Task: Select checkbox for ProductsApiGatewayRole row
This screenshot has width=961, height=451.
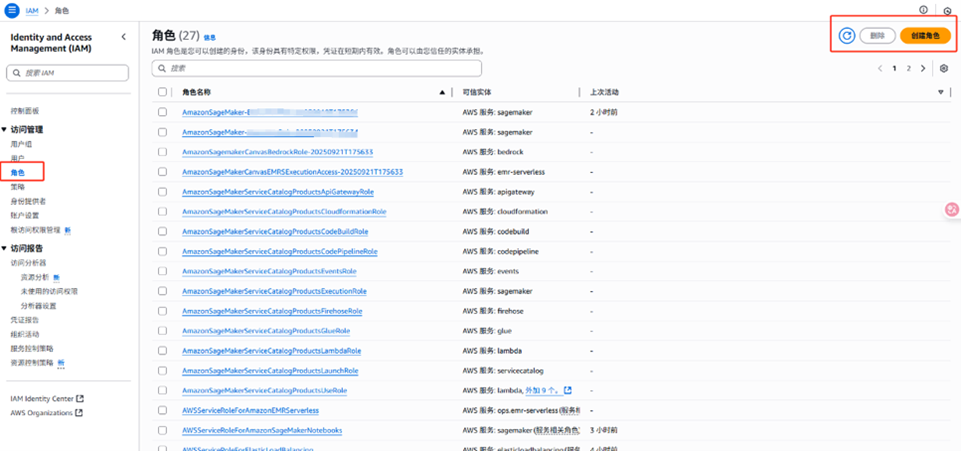Action: tap(162, 192)
